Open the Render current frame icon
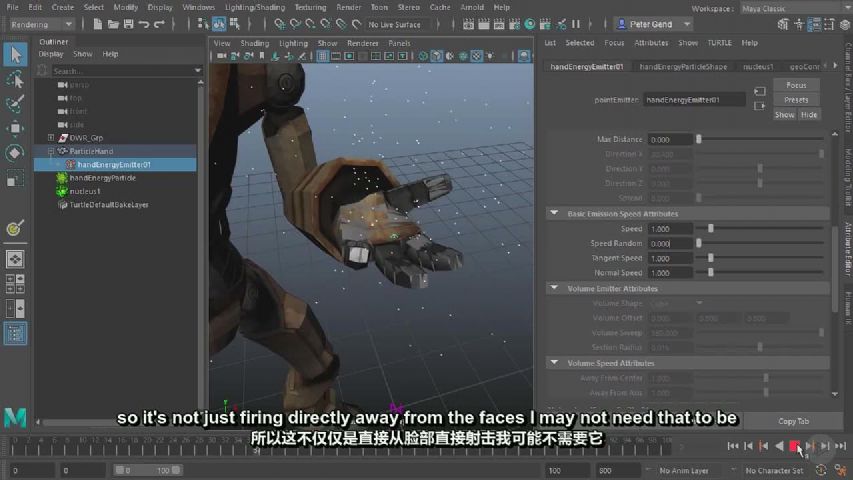 click(484, 24)
